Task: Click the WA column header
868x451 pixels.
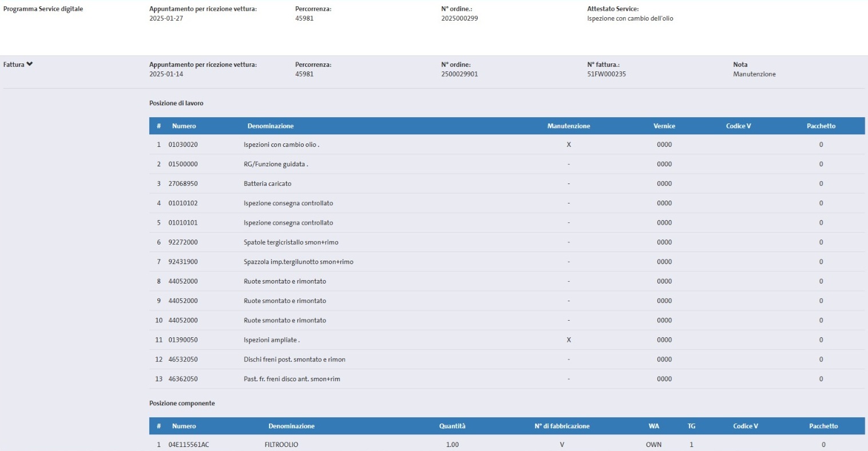Action: click(x=653, y=426)
